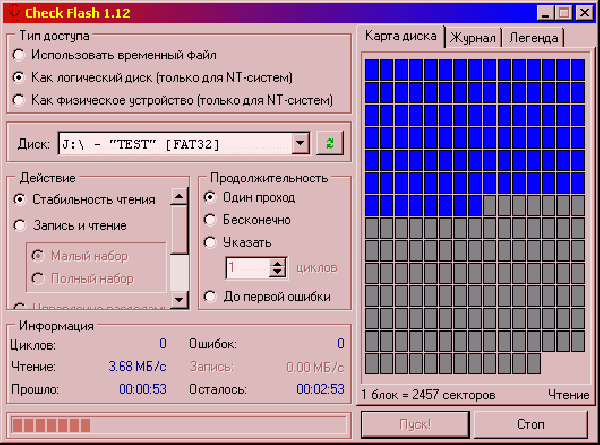Click the remaining time '00:02:53'
600x445 pixels.
pos(320,390)
